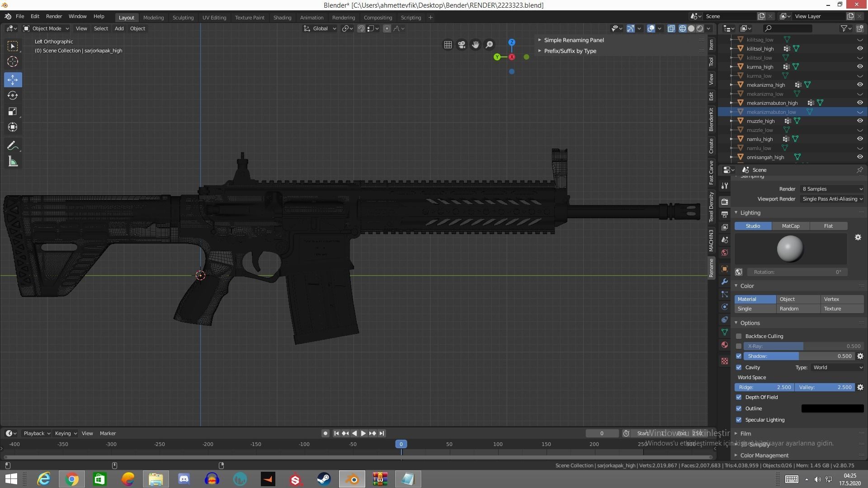Switch to the UV Editing workspace tab
The width and height of the screenshot is (868, 488).
214,18
